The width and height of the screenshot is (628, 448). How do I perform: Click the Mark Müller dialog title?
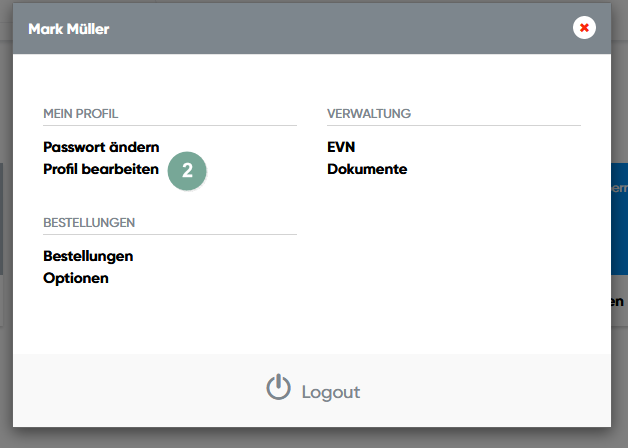click(x=69, y=29)
